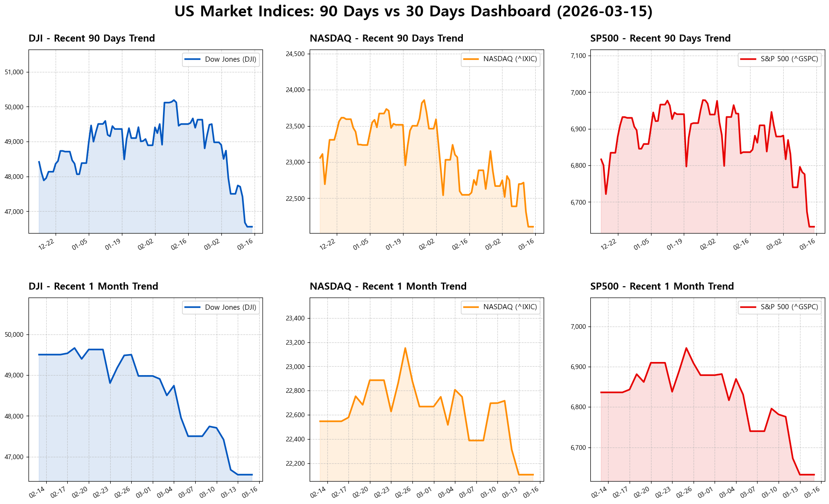Click the 7,100 y-axis label

(578, 56)
